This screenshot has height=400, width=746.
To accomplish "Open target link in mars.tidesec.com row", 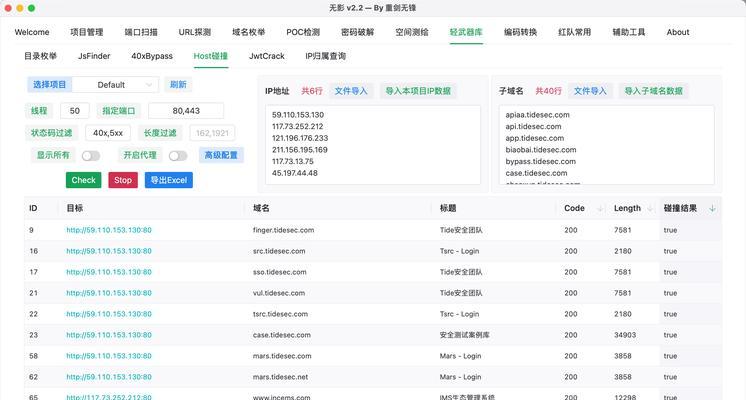I will (109, 356).
